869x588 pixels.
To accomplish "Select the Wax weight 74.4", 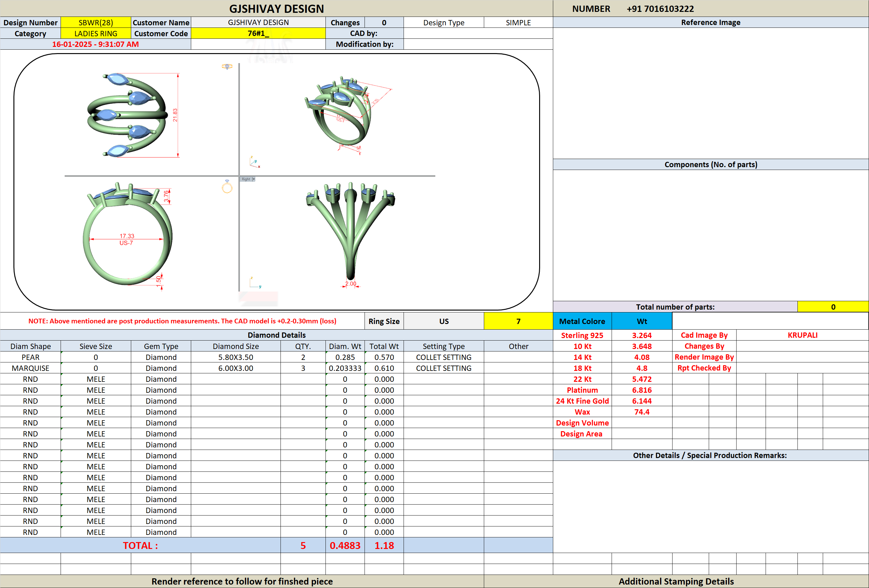I will [x=642, y=412].
